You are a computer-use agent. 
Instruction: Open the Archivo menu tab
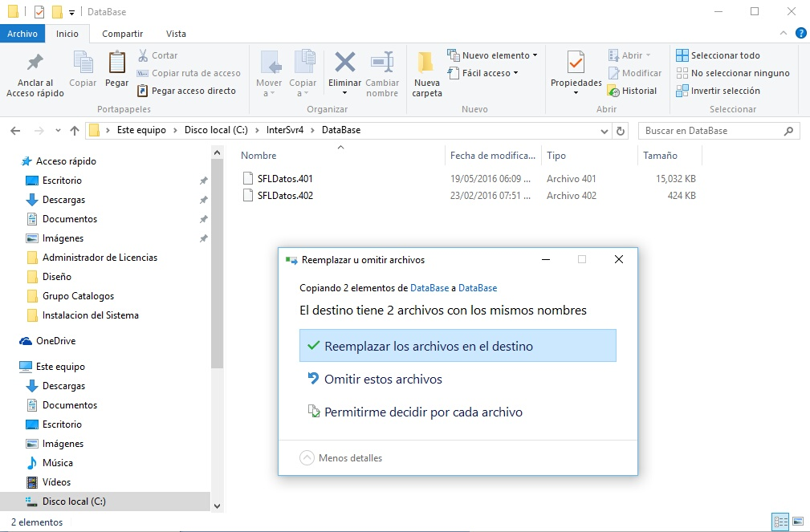[x=22, y=34]
